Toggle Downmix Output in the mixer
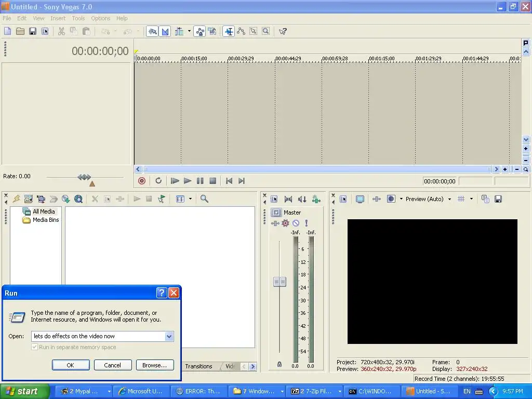 288,199
